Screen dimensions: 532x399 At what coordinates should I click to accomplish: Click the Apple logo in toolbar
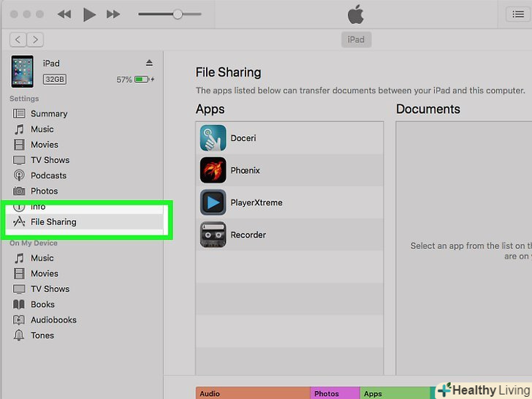356,15
